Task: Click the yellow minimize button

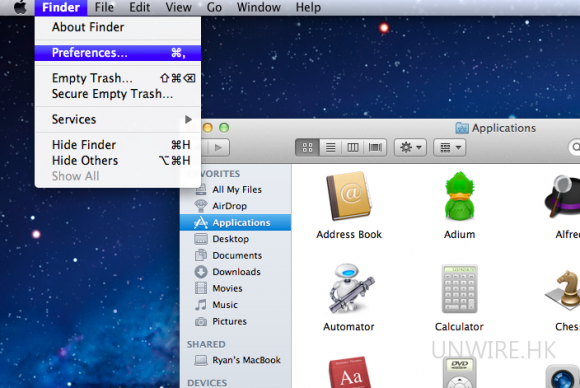Action: pos(208,128)
